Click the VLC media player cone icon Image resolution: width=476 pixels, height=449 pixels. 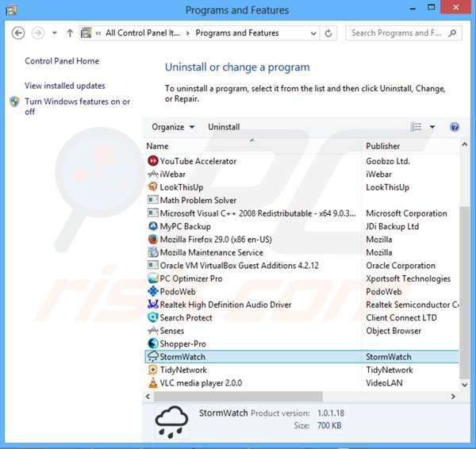(x=152, y=382)
